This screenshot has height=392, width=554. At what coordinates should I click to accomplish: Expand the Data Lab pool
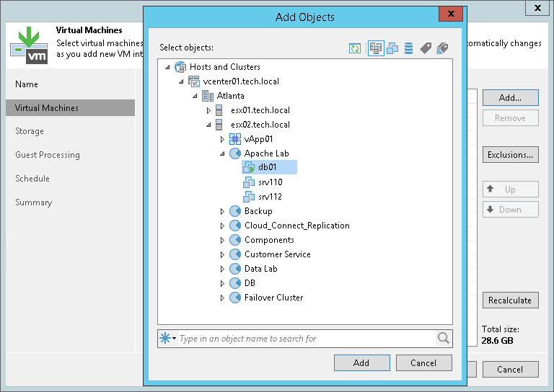(x=222, y=269)
